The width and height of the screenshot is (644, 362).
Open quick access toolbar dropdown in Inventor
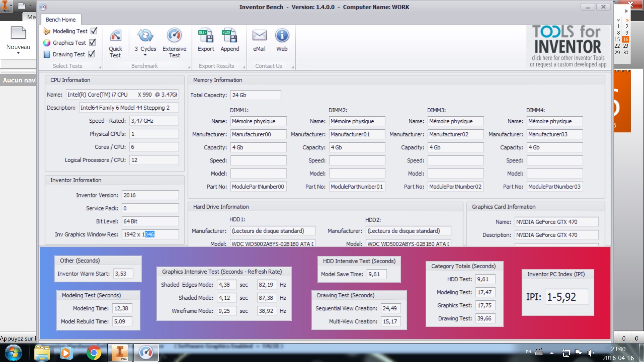tap(30, 5)
